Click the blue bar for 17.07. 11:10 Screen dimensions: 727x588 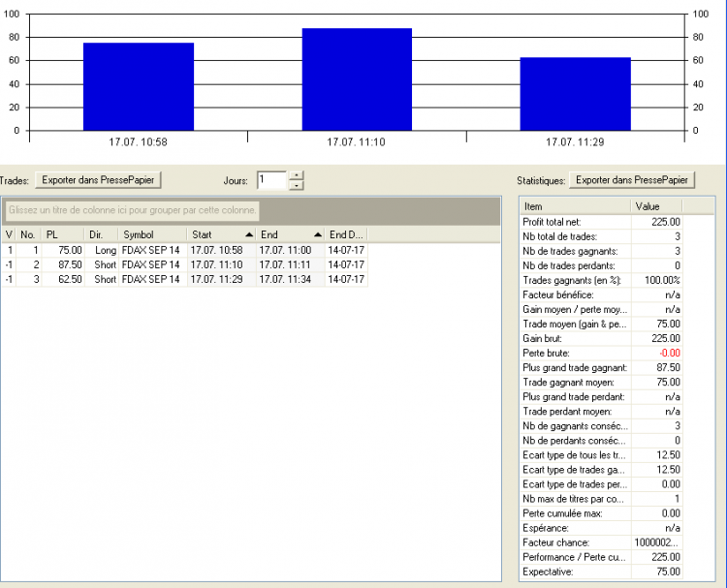tap(357, 79)
